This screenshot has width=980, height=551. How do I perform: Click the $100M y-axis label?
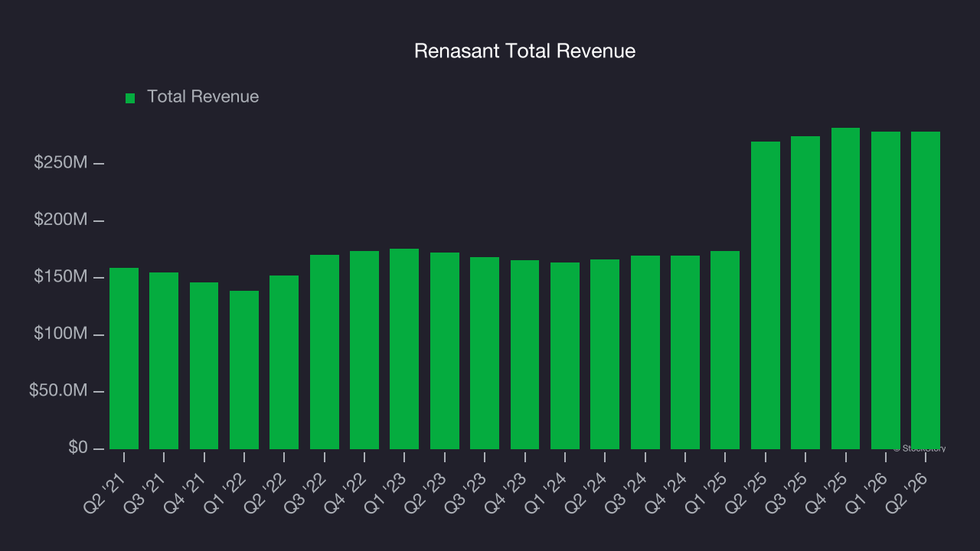(60, 334)
